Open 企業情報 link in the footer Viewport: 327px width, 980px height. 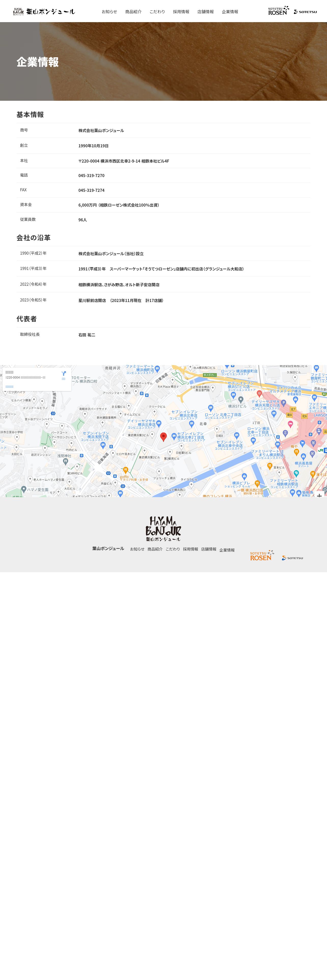[227, 550]
